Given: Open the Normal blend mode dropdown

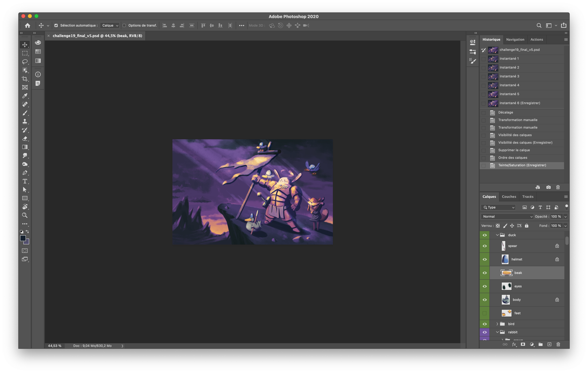Looking at the screenshot, I should [507, 217].
